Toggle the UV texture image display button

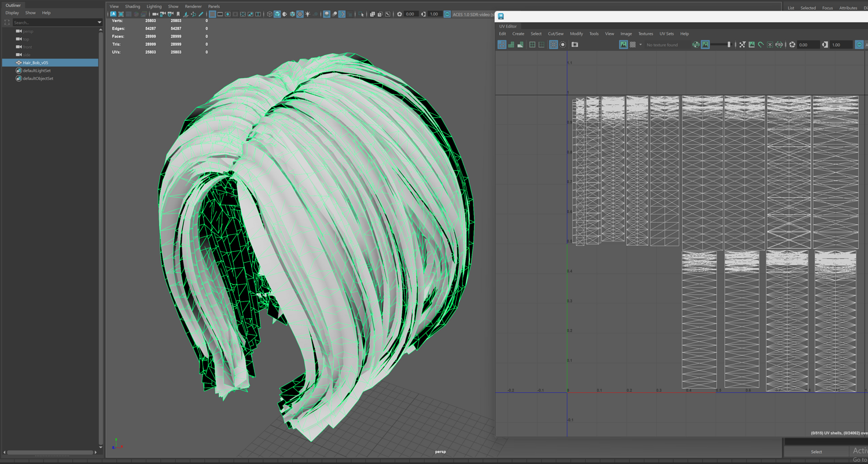[x=623, y=45]
